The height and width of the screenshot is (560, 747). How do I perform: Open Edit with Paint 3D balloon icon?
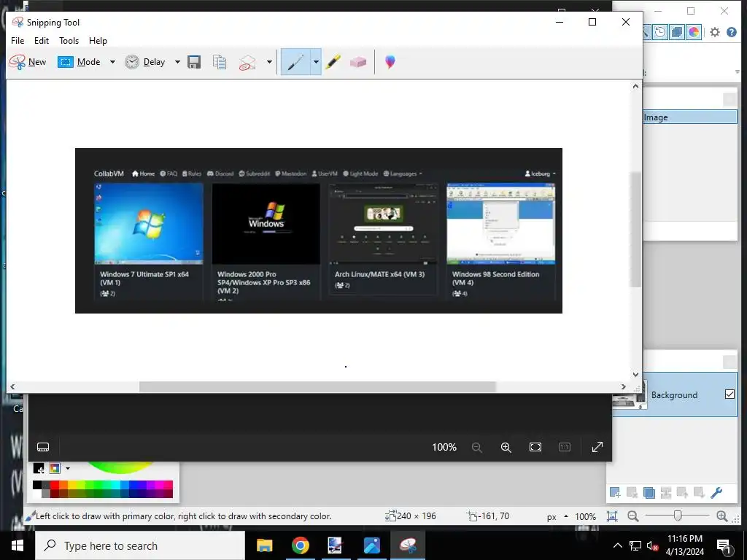(390, 62)
